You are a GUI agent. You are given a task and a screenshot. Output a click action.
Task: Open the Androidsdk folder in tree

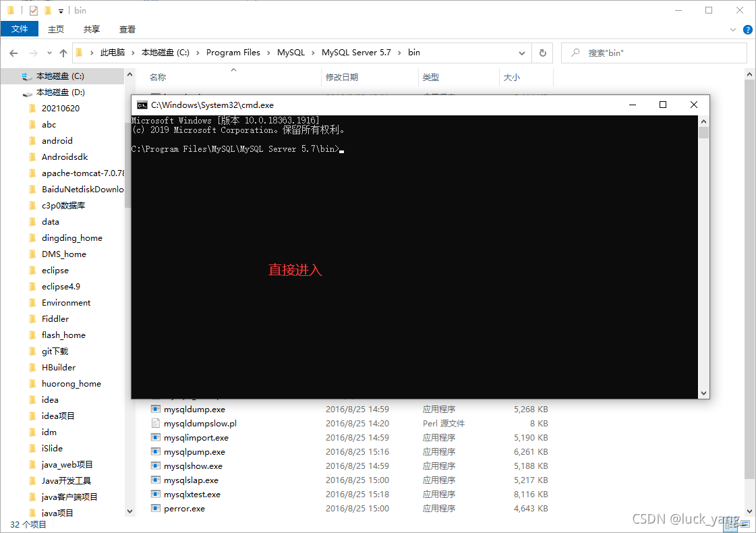[x=65, y=157]
